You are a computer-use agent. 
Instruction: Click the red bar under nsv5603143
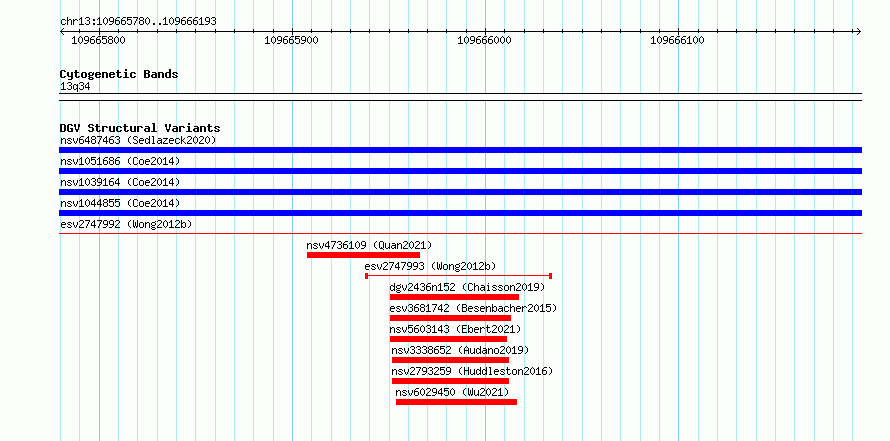pyautogui.click(x=448, y=339)
